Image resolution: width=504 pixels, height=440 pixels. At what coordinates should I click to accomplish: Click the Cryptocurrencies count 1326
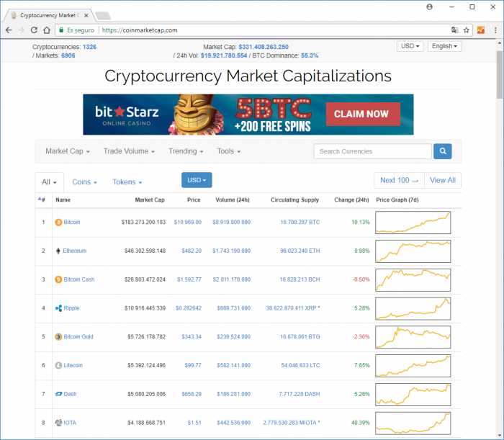pyautogui.click(x=89, y=47)
